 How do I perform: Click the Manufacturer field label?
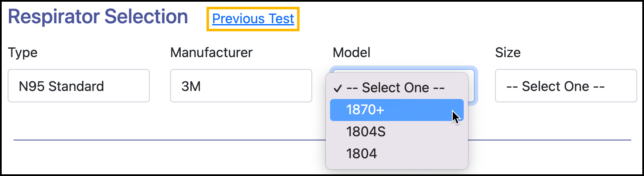(211, 52)
